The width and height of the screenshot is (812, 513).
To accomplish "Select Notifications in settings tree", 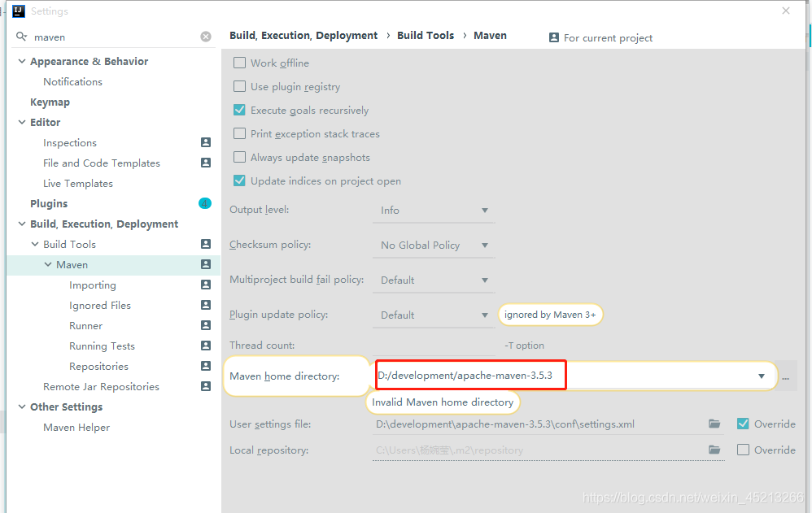I will (x=73, y=82).
